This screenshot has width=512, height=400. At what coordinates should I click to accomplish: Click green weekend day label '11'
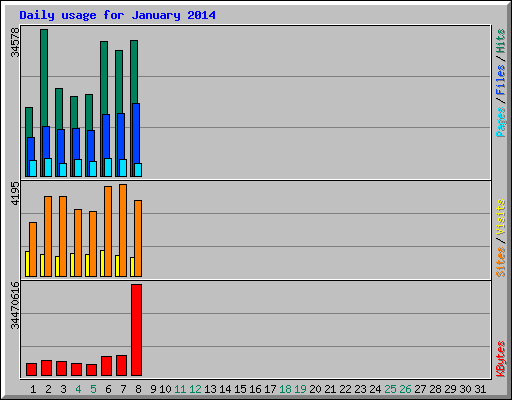click(180, 389)
